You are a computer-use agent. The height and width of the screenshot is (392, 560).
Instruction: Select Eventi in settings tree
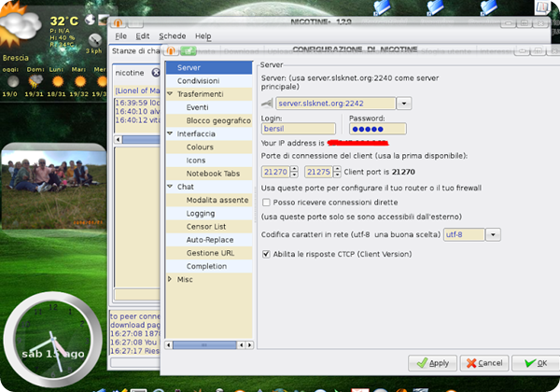click(x=209, y=107)
